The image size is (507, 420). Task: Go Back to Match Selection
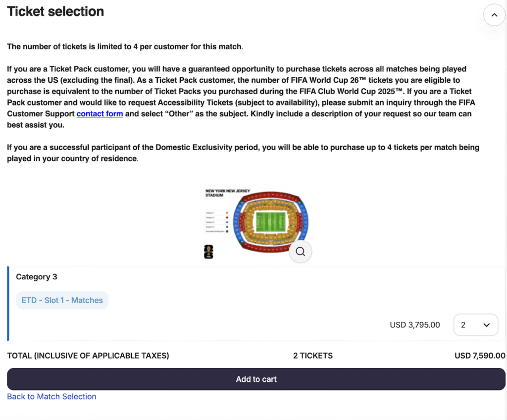[51, 396]
